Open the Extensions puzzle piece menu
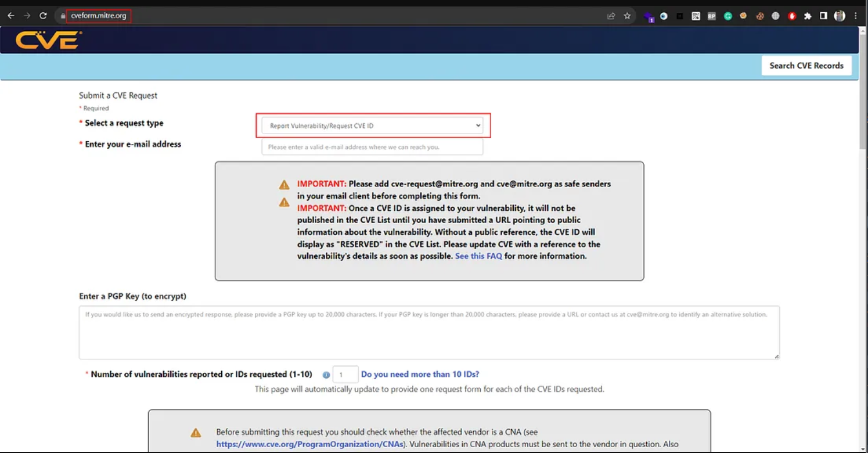Viewport: 868px width, 453px height. coord(808,16)
